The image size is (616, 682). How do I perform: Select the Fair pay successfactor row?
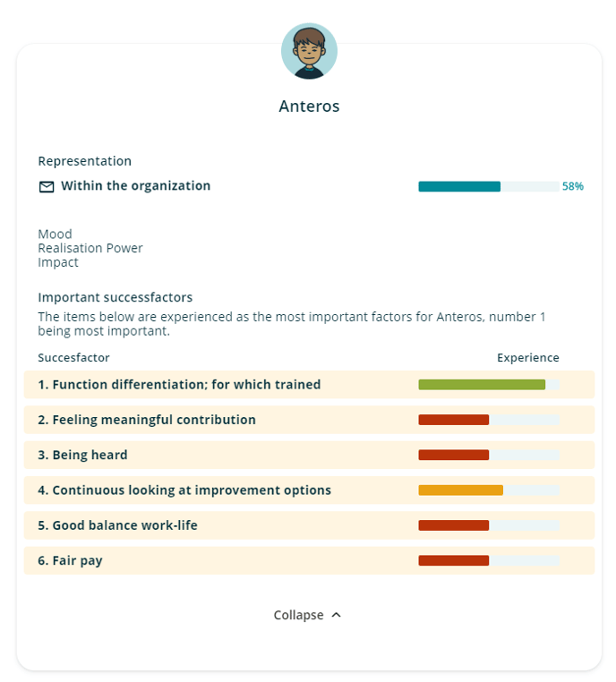[309, 560]
